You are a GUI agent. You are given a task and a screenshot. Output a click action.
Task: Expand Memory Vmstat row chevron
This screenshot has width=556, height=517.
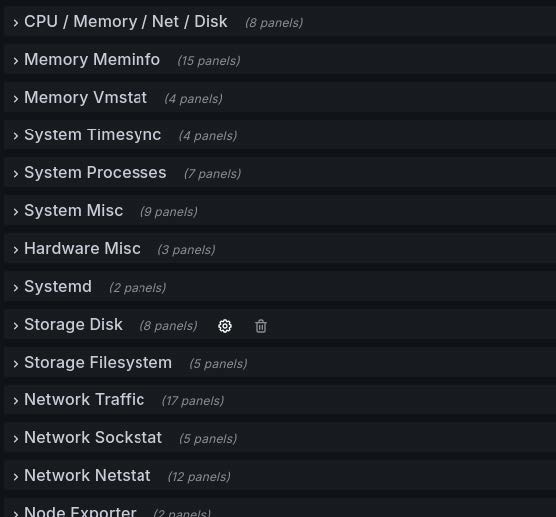coord(16,99)
